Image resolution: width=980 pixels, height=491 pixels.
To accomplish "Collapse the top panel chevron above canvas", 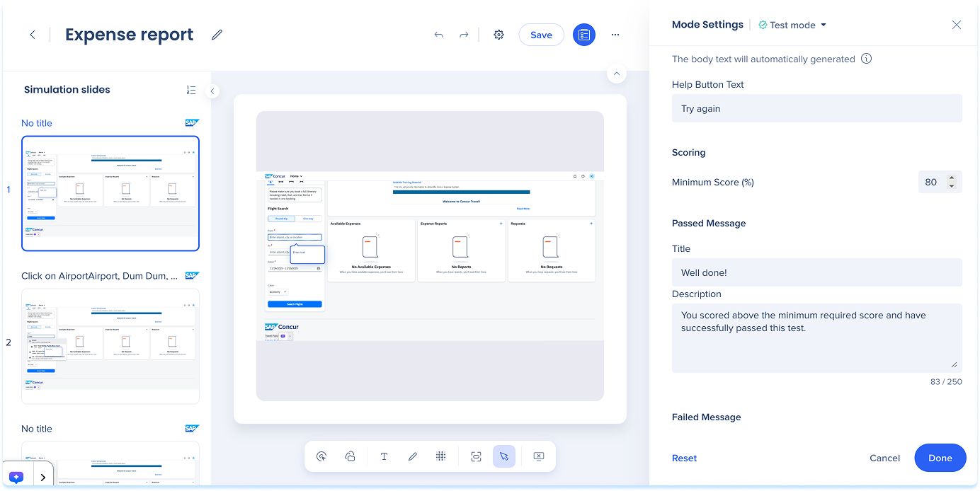I will click(x=616, y=74).
